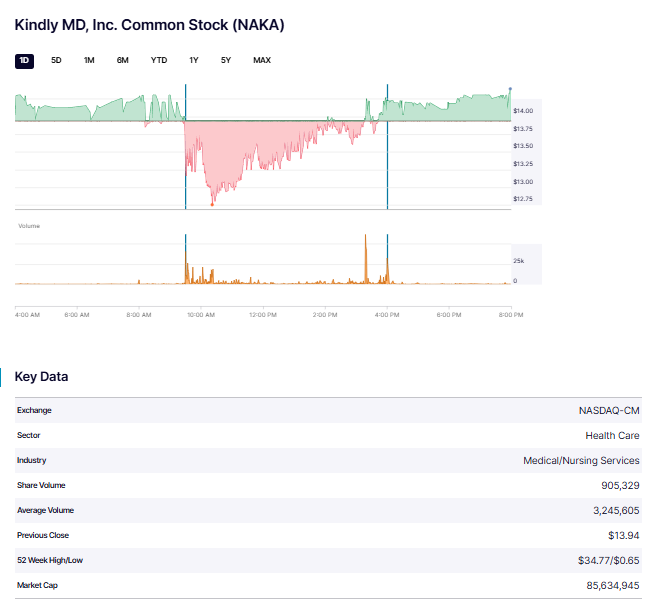The width and height of the screenshot is (662, 608).
Task: Click the Industry row label
Action: coord(31,460)
